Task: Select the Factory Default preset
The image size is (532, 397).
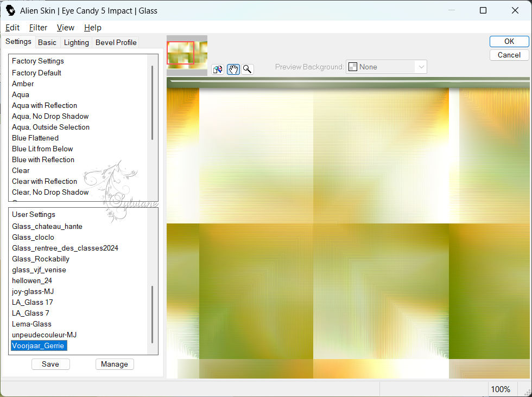Action: (x=36, y=73)
